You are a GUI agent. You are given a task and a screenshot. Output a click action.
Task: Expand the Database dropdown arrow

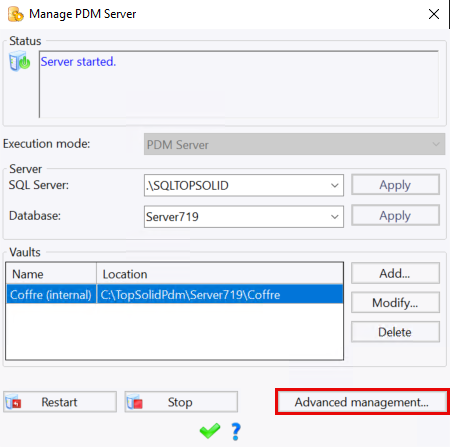tap(335, 217)
